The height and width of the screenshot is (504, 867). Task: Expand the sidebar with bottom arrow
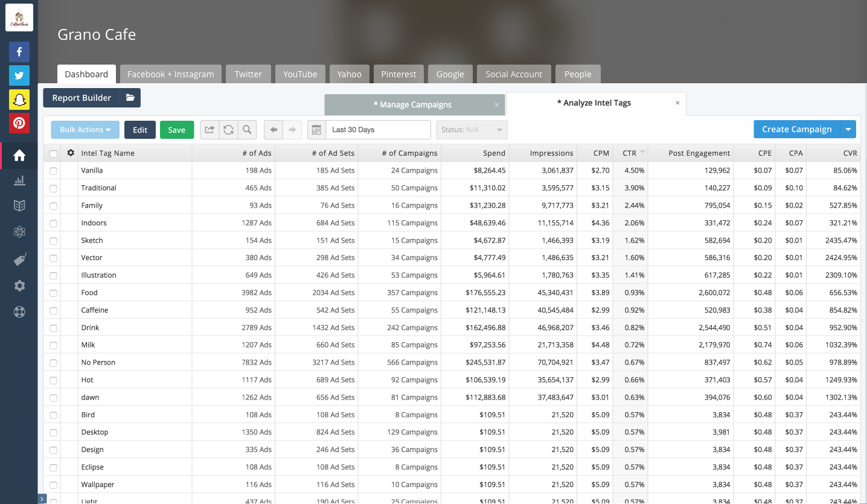point(42,499)
